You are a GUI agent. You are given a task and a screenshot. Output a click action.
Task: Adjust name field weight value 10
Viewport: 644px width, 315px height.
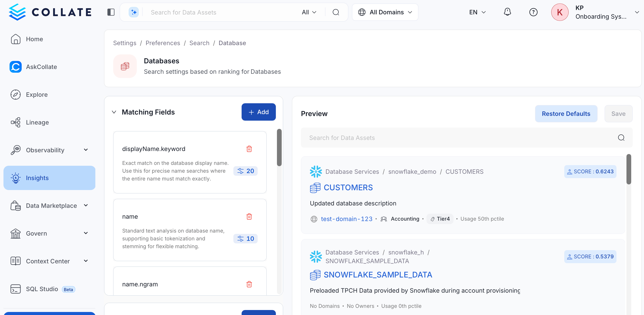coord(246,238)
